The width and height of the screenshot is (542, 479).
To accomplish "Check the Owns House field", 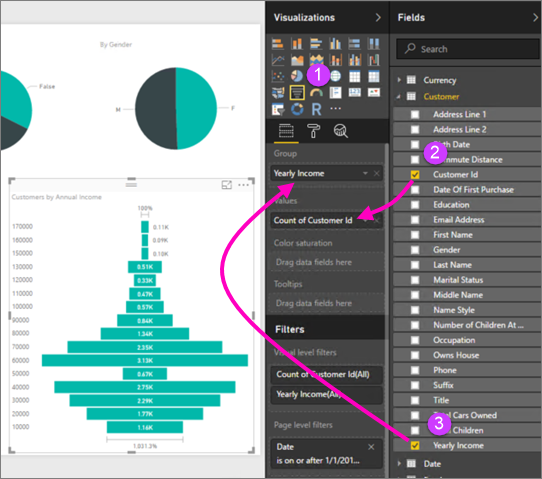I will (x=415, y=355).
